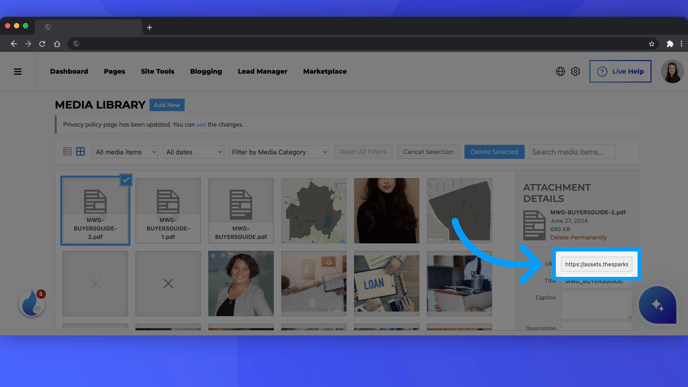Open the Lead Manager menu
This screenshot has width=688, height=387.
[x=262, y=71]
